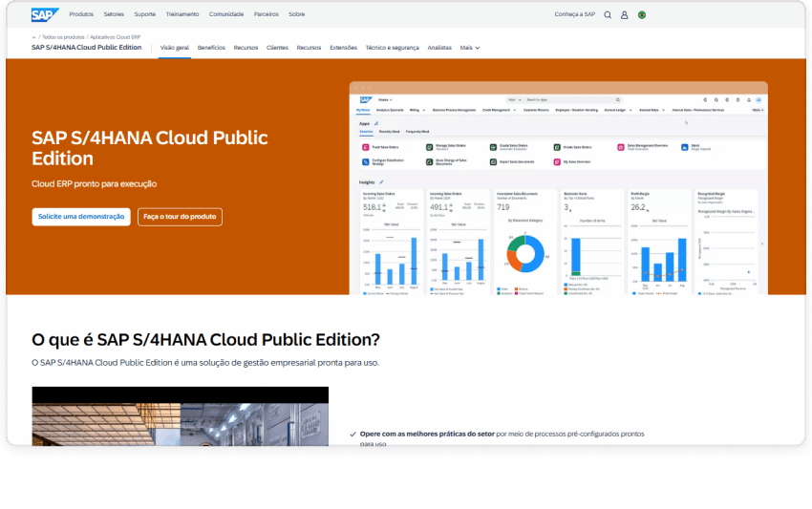Expand the breadcrumb chevron before Todos os produtos
Viewport: 812px width, 509px height.
tap(33, 37)
